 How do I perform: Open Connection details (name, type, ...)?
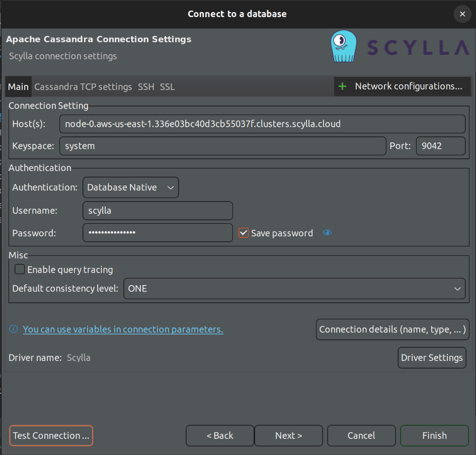pyautogui.click(x=392, y=329)
